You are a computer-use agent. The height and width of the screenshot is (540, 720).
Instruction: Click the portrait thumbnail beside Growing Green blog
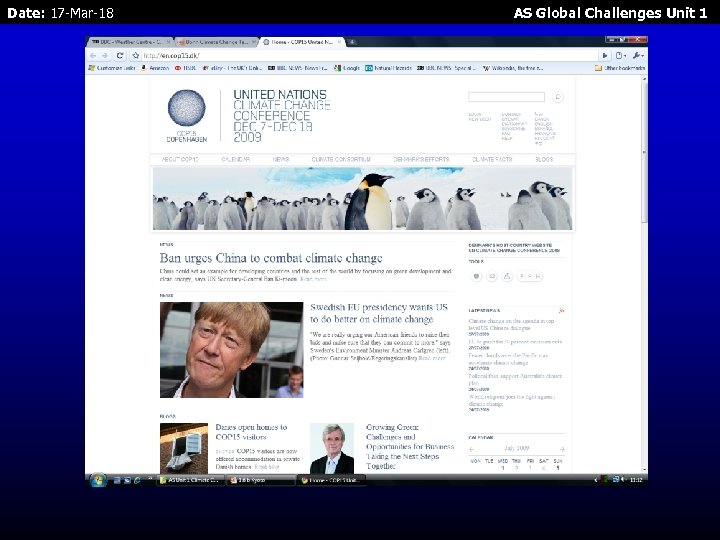[x=332, y=448]
